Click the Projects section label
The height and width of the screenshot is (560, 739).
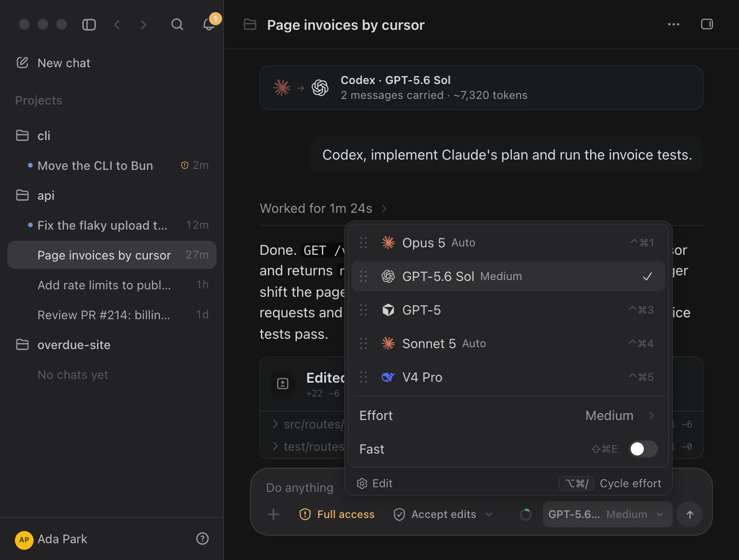pyautogui.click(x=39, y=100)
